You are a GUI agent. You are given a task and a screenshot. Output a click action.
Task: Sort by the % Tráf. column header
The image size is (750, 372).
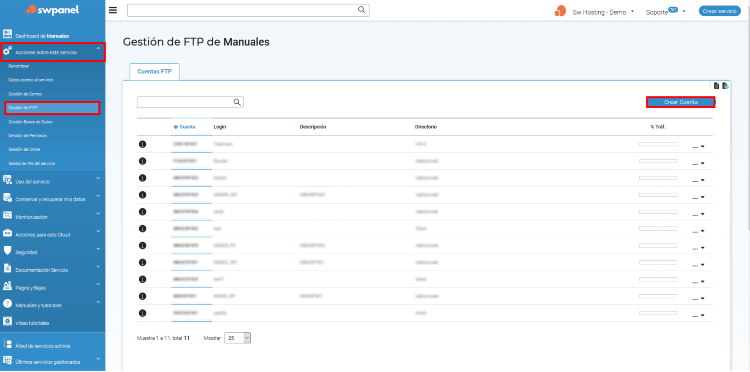tap(658, 127)
